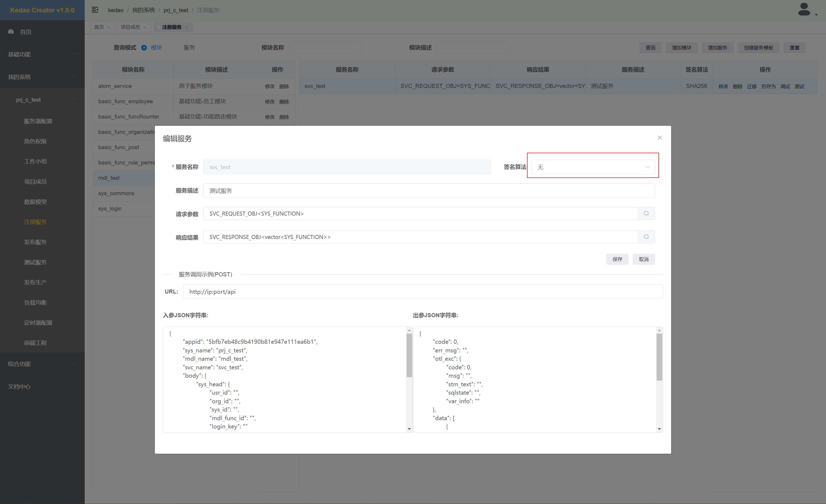Select the 模块 query mode radio
826x504 pixels.
(x=144, y=48)
